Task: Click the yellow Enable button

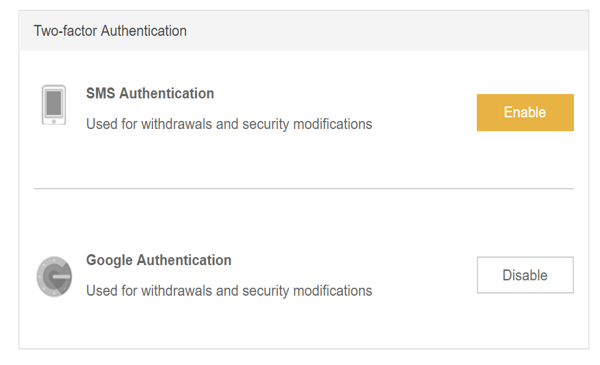Action: (525, 112)
